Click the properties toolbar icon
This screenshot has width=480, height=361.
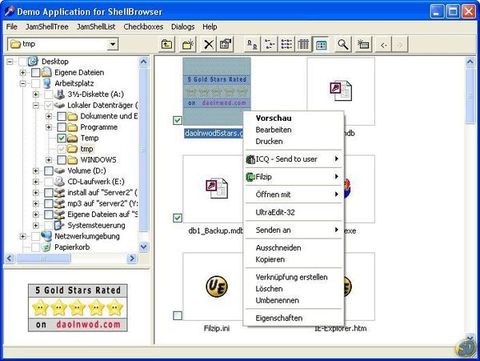(226, 44)
